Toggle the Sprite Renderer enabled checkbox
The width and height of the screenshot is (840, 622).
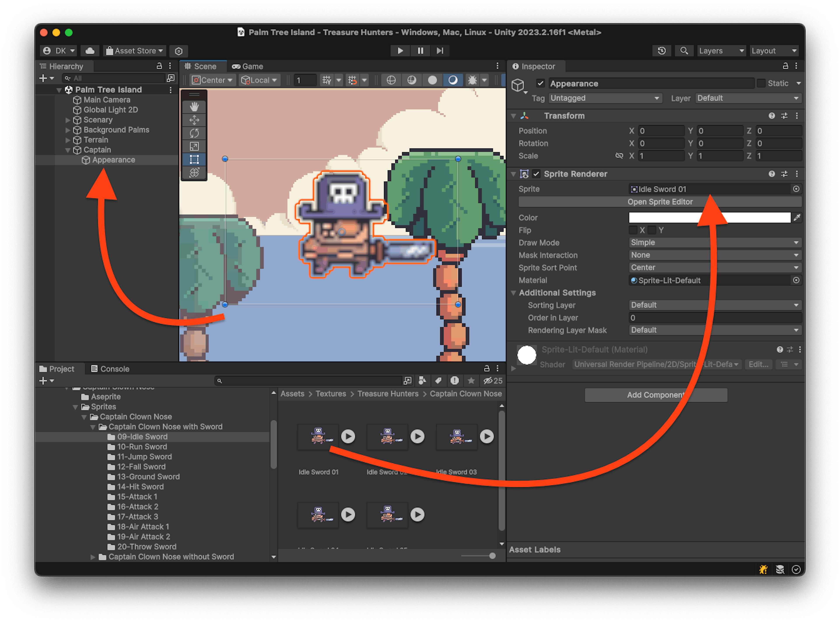[537, 174]
